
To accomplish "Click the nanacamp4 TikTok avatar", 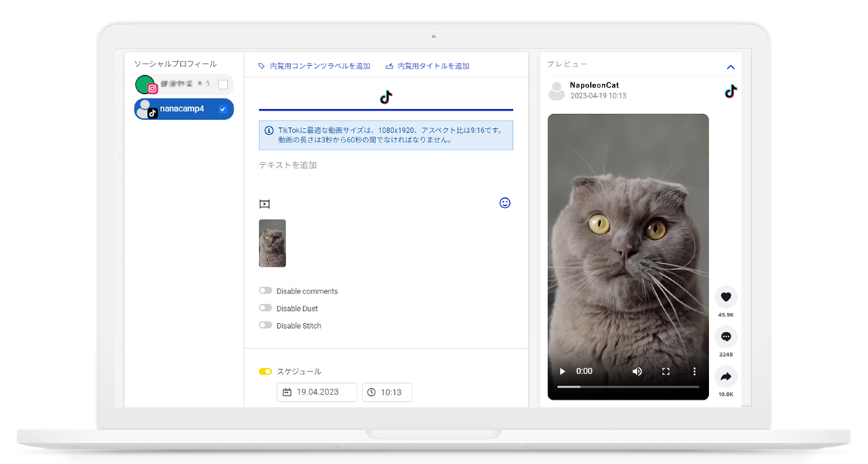I will 147,109.
